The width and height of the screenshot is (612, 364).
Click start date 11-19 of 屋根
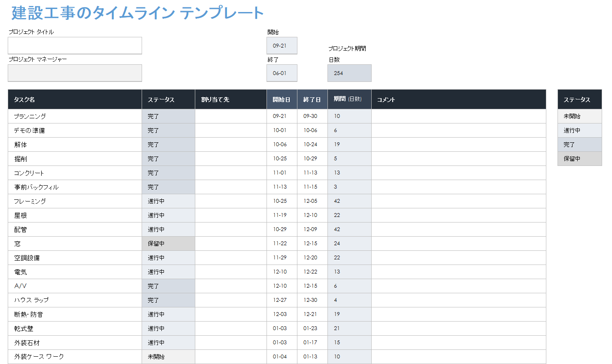(282, 215)
